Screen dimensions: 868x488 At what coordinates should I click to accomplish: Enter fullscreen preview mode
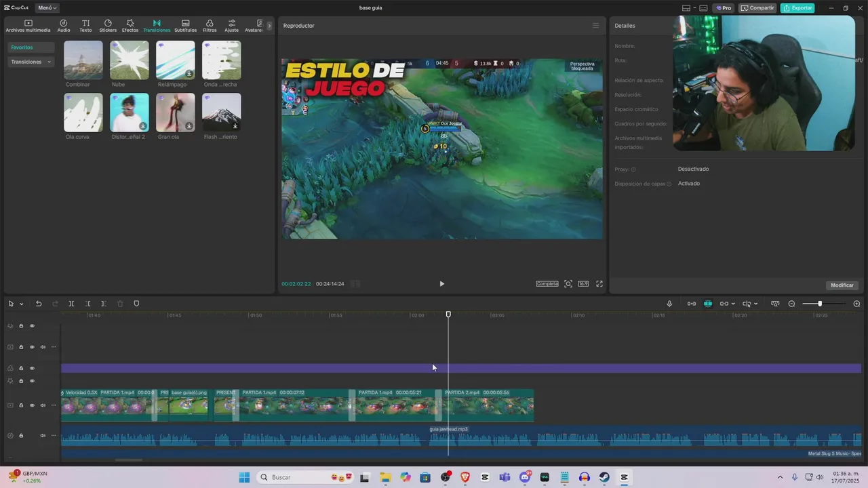point(599,284)
